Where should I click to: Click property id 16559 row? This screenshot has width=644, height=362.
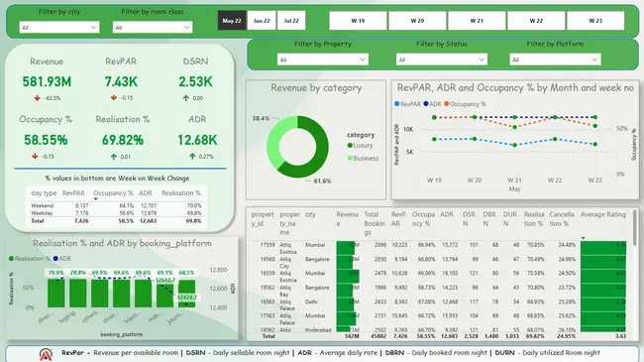[x=438, y=277]
